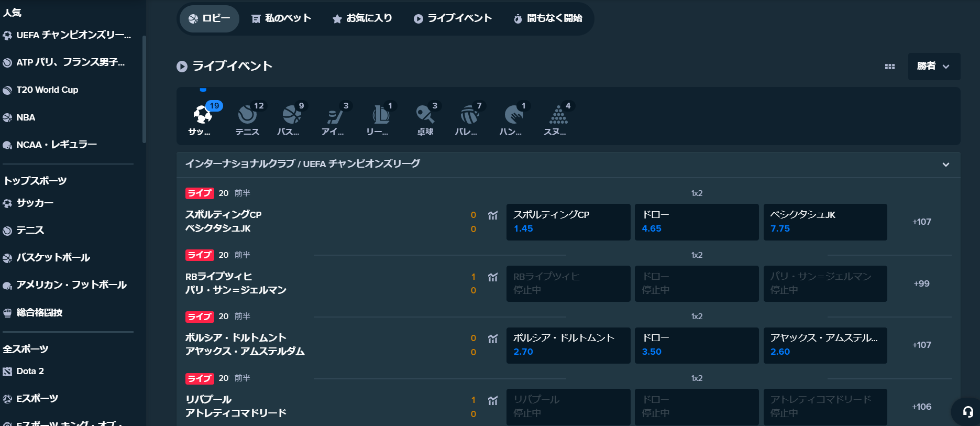Open the お気に入り tab
980x426 pixels.
point(362,18)
